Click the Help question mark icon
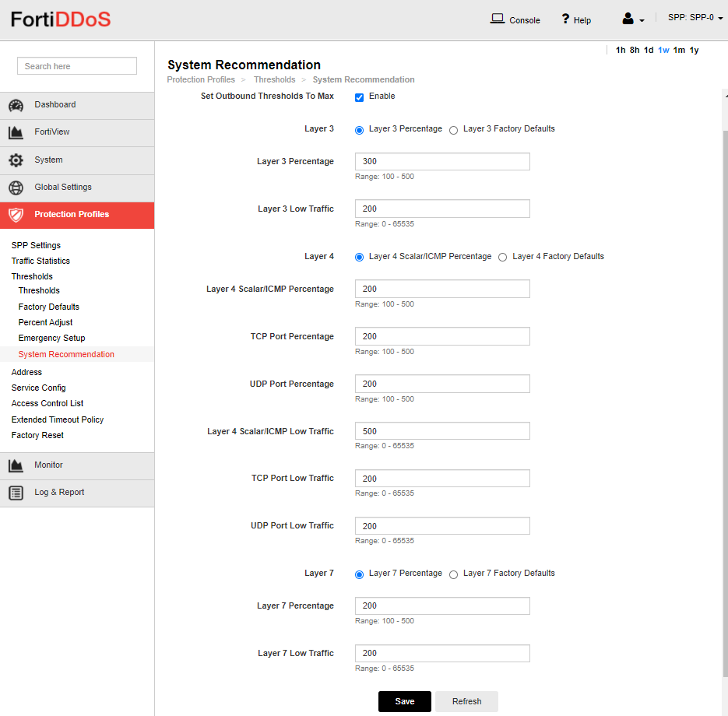 pos(563,19)
